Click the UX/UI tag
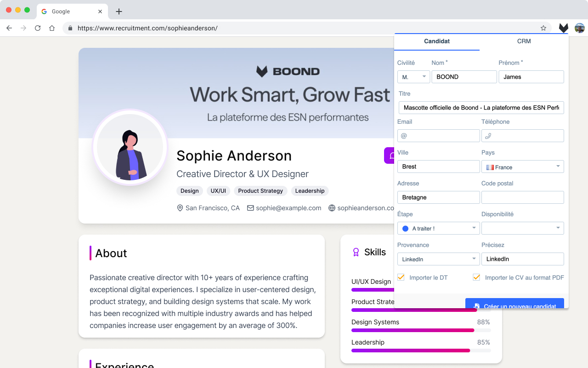The height and width of the screenshot is (368, 588). click(218, 191)
